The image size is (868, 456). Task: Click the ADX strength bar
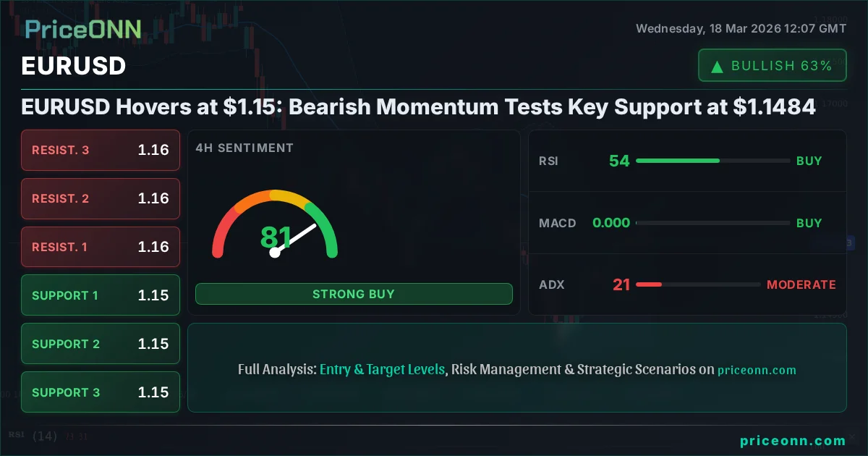697,284
